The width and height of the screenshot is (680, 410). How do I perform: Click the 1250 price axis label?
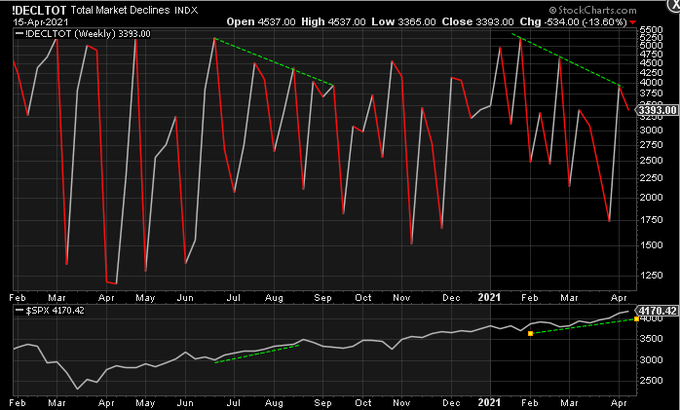(651, 276)
